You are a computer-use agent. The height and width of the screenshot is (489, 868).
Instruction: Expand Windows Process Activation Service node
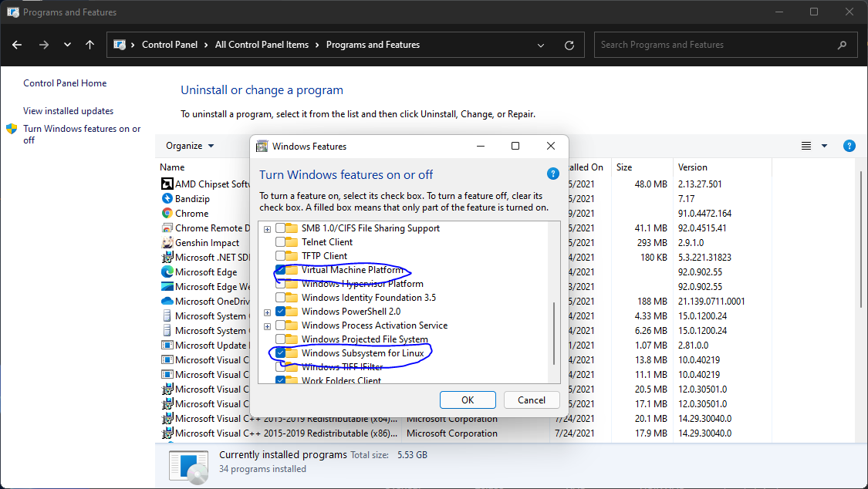[268, 326]
